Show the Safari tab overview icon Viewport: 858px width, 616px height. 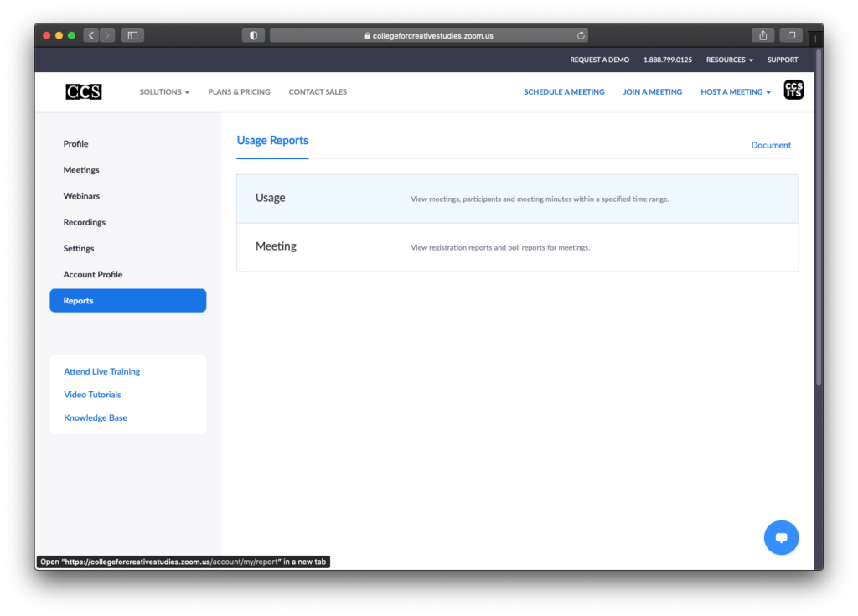(790, 35)
